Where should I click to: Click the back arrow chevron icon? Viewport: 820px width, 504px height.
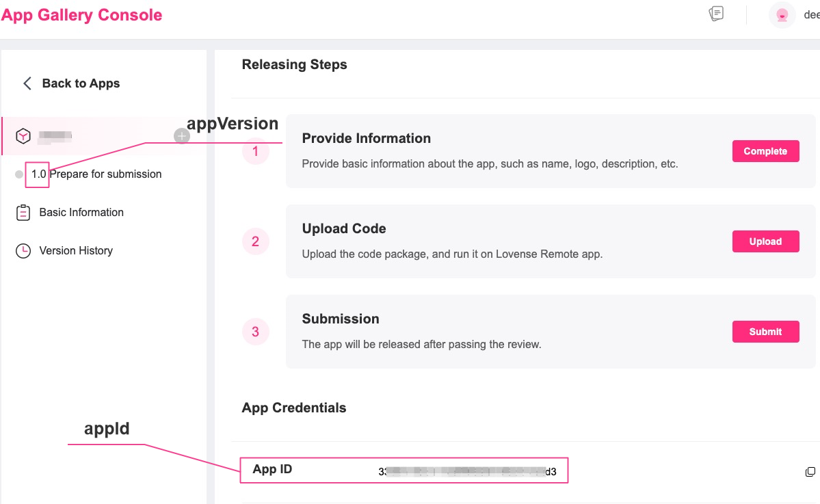click(27, 83)
